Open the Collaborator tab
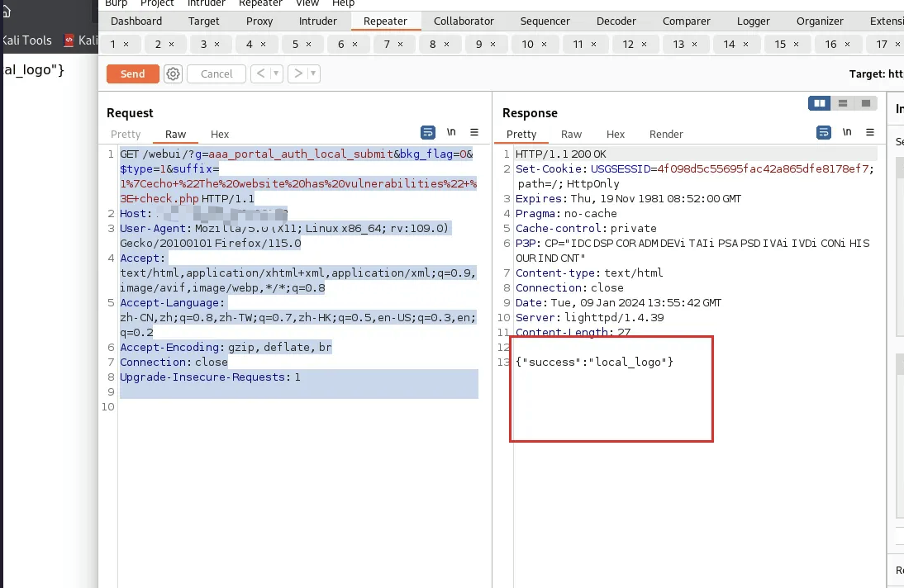 pos(464,21)
